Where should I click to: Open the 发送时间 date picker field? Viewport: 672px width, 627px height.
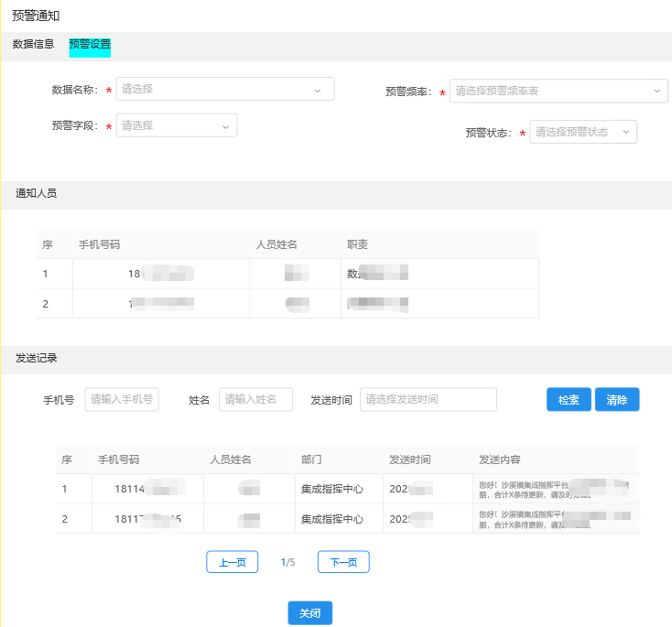coord(428,399)
